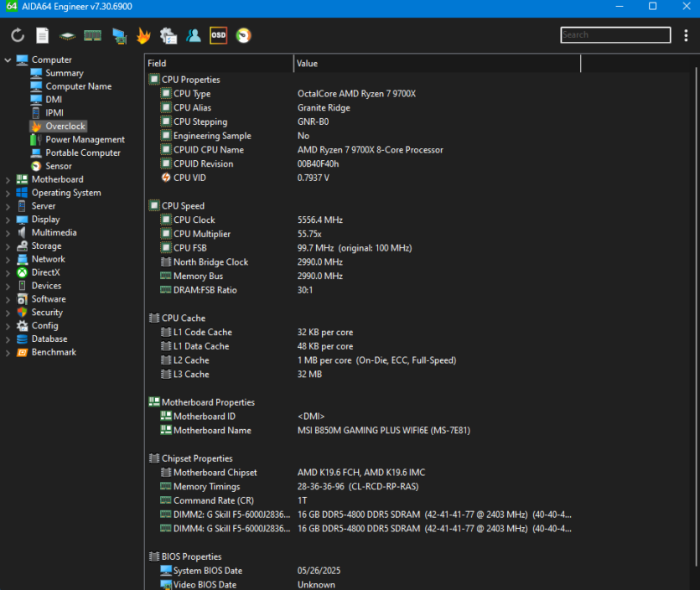
Task: Open the three-dot overflow menu
Action: [686, 35]
